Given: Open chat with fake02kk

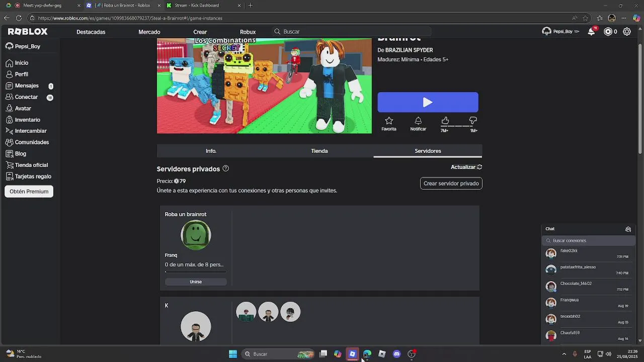Looking at the screenshot, I should pyautogui.click(x=589, y=253).
